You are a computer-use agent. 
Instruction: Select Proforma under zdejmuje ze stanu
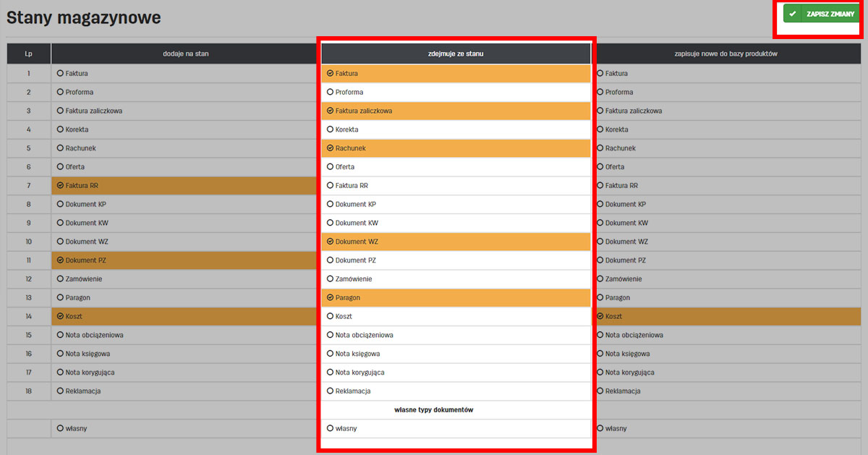click(331, 93)
